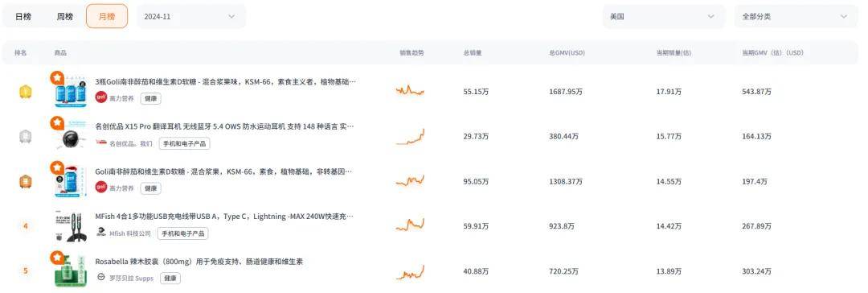Click star badge on Rosabella product

pyautogui.click(x=57, y=257)
